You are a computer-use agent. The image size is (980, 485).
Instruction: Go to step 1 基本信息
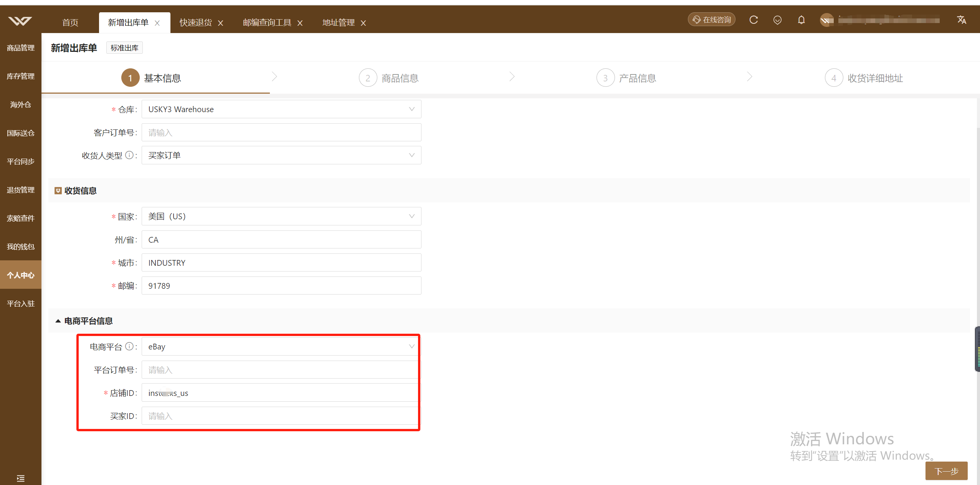tap(151, 78)
